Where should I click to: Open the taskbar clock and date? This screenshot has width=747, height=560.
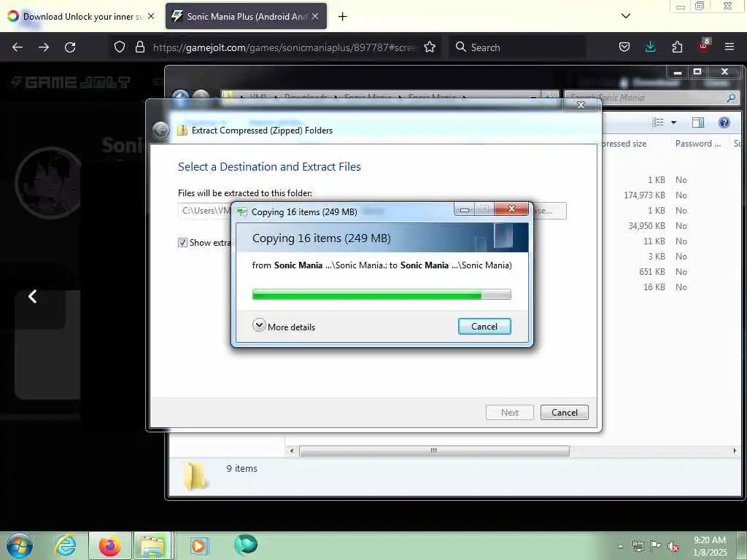[x=710, y=546]
